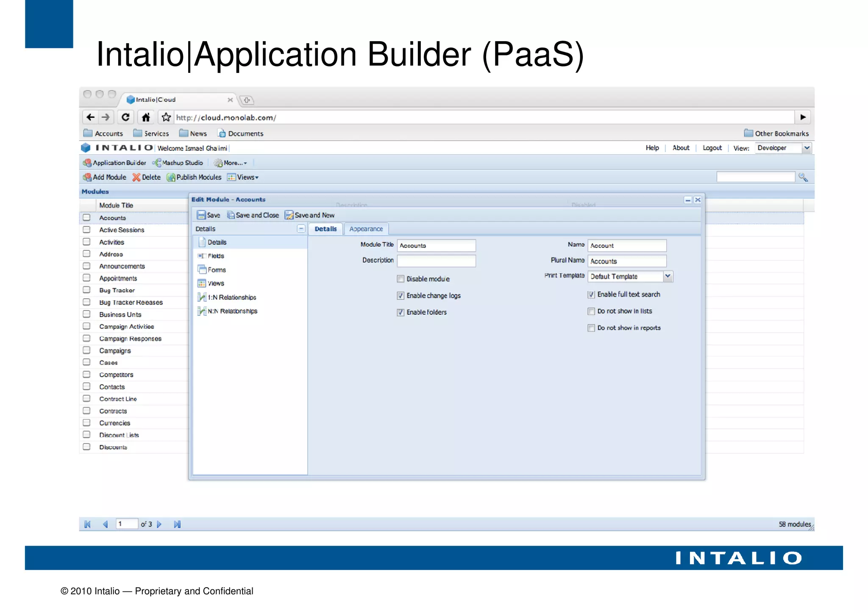The width and height of the screenshot is (868, 613).
Task: Click the Help link
Action: tap(652, 148)
